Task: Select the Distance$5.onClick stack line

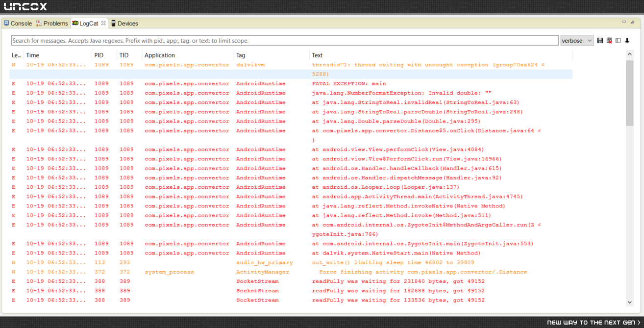Action: (291, 135)
